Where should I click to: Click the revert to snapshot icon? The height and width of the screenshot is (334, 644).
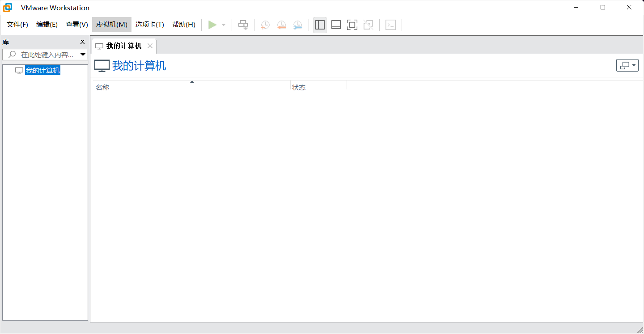click(x=281, y=25)
